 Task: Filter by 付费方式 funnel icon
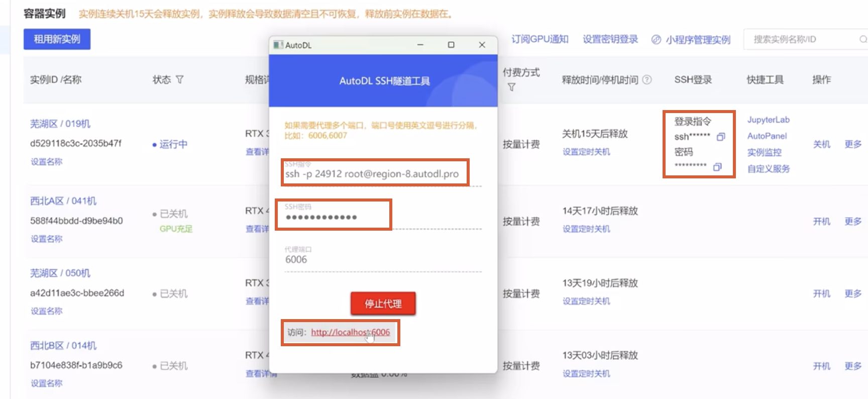pyautogui.click(x=511, y=87)
